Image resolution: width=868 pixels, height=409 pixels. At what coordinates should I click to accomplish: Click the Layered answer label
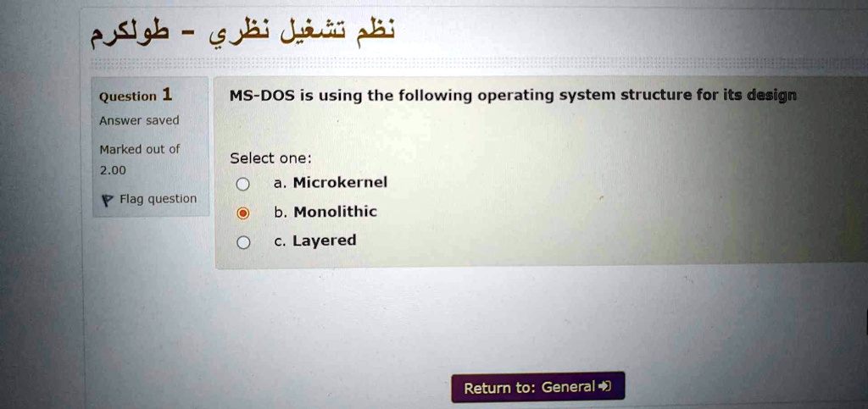[325, 241]
